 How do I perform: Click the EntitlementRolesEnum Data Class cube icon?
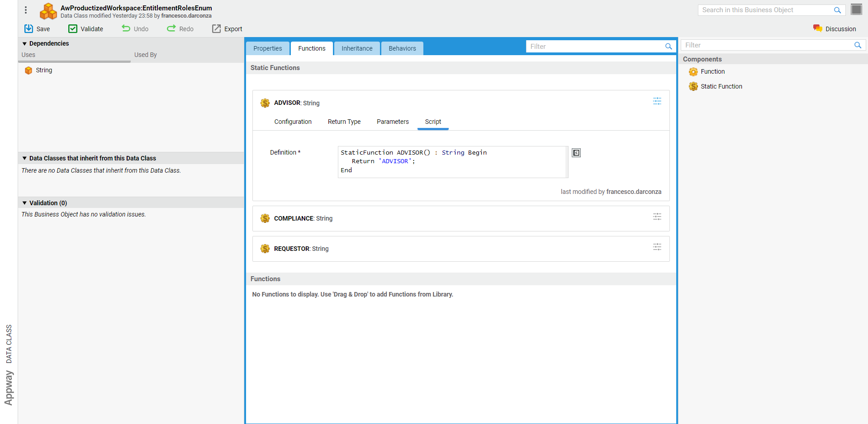(48, 11)
